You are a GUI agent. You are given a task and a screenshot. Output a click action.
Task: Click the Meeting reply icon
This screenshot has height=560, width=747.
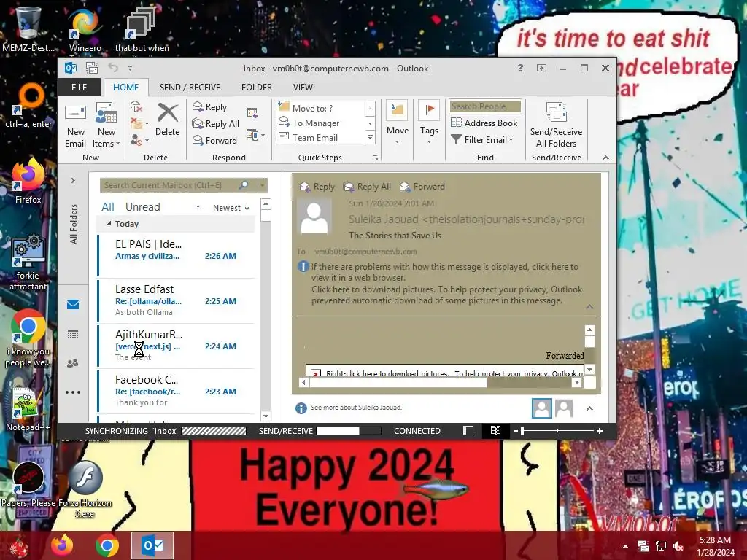252,113
